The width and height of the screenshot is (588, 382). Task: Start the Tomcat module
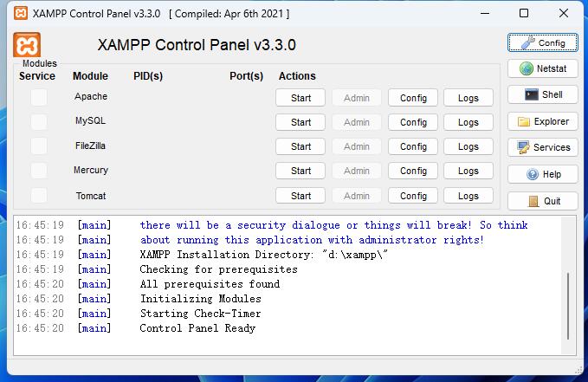point(300,196)
